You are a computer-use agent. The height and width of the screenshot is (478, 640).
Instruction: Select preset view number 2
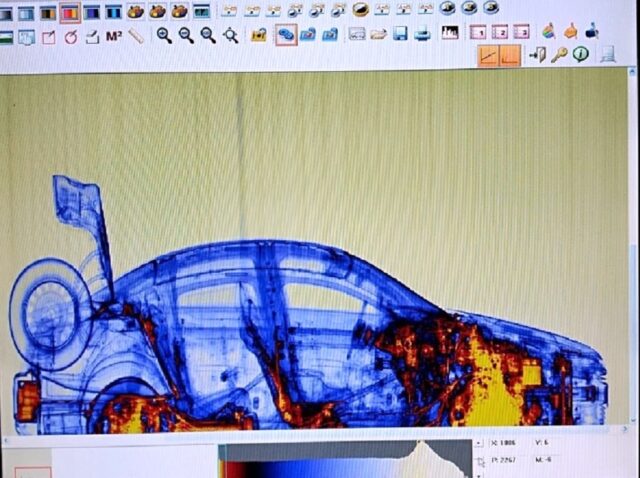[500, 32]
